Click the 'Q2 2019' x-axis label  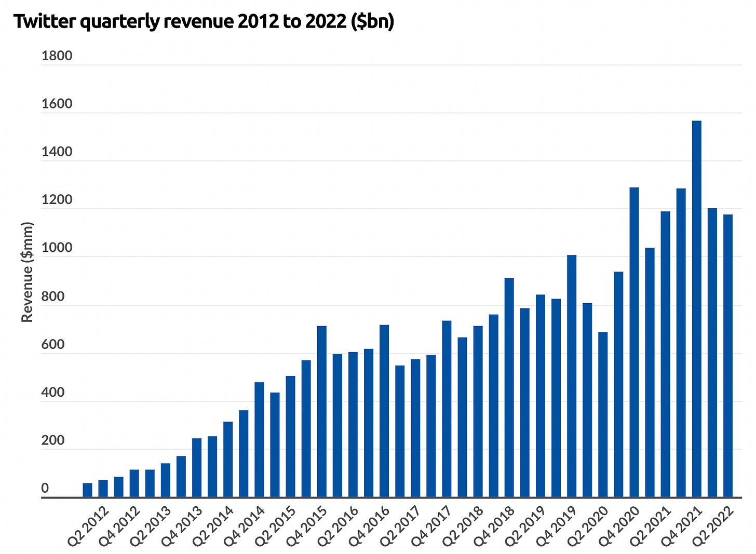click(525, 525)
